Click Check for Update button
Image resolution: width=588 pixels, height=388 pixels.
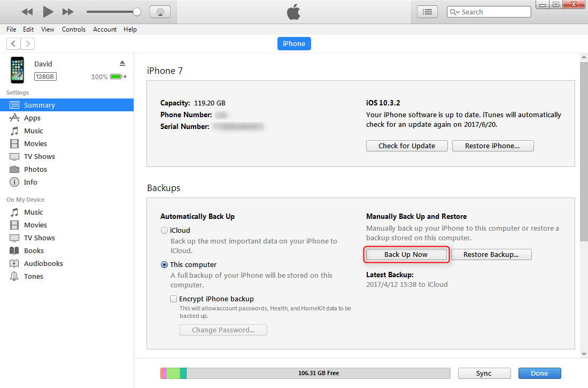click(407, 146)
